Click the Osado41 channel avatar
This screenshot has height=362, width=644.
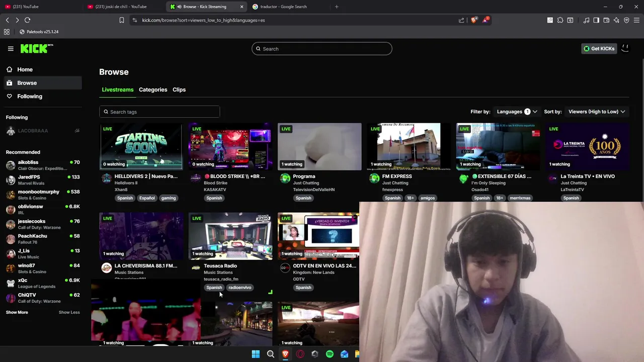[463, 178]
